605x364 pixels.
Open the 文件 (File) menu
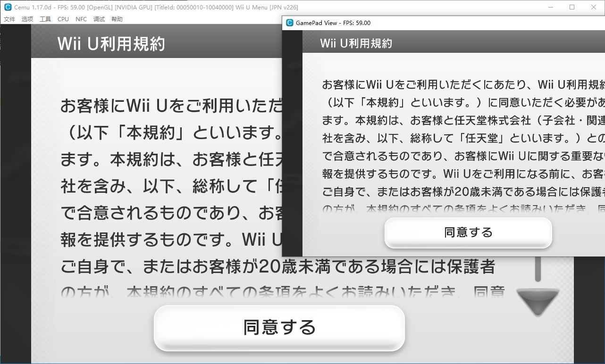click(x=9, y=19)
